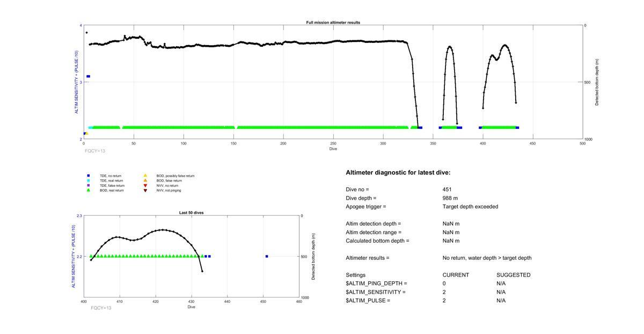Click the 'Calculated bottom depth =' label

pyautogui.click(x=377, y=241)
